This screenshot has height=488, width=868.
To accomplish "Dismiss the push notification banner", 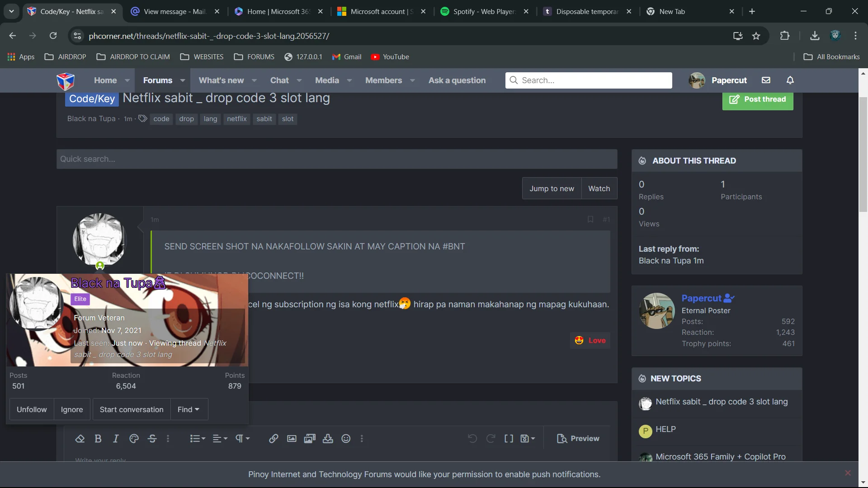I will click(x=848, y=473).
